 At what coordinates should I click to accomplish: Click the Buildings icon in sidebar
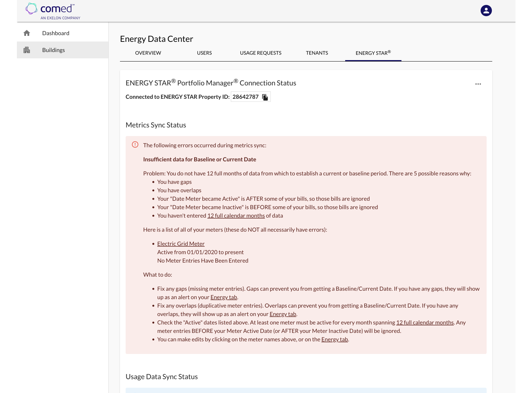click(x=27, y=50)
